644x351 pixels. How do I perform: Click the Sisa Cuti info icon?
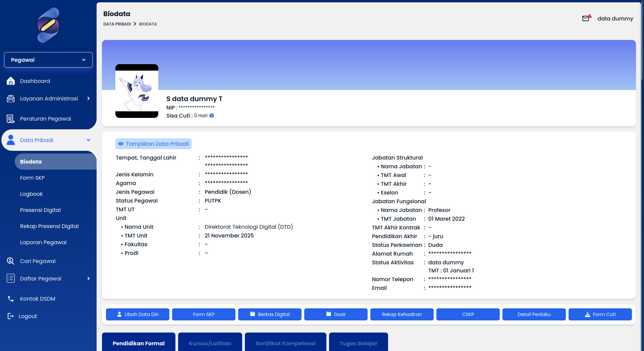[x=212, y=116]
